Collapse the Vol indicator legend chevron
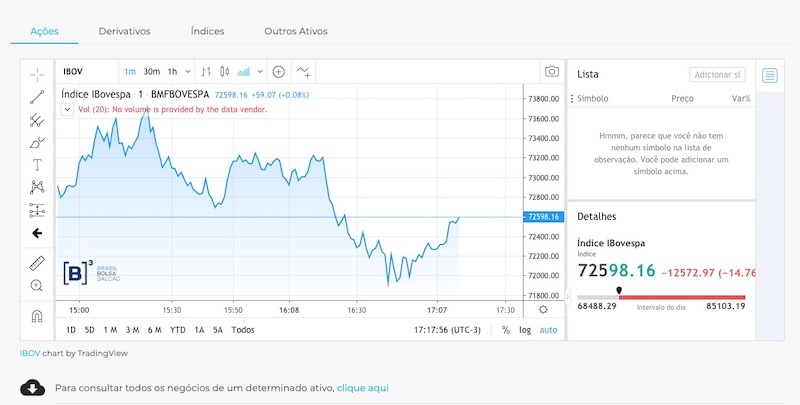This screenshot has width=800, height=405. tap(67, 109)
